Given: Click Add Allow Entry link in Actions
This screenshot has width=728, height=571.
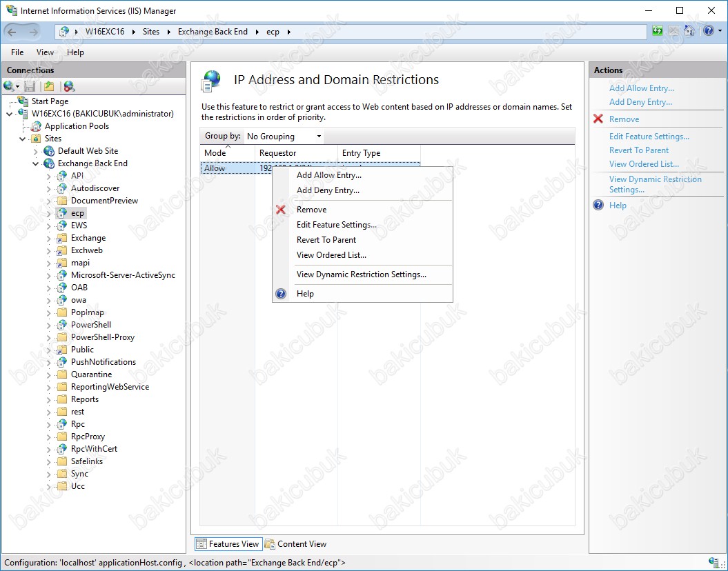Looking at the screenshot, I should pos(642,88).
